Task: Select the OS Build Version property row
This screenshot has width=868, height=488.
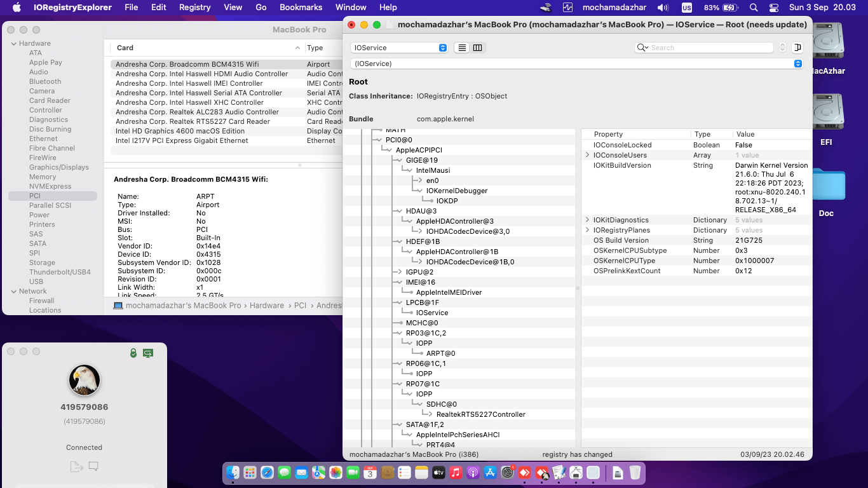Action: 696,240
